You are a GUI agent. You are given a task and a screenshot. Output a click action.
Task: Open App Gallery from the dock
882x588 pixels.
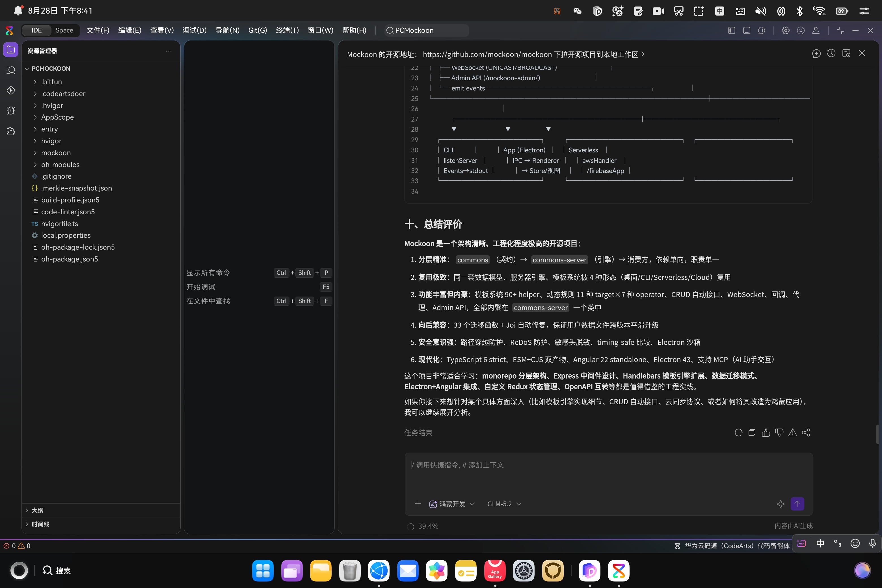[495, 571]
